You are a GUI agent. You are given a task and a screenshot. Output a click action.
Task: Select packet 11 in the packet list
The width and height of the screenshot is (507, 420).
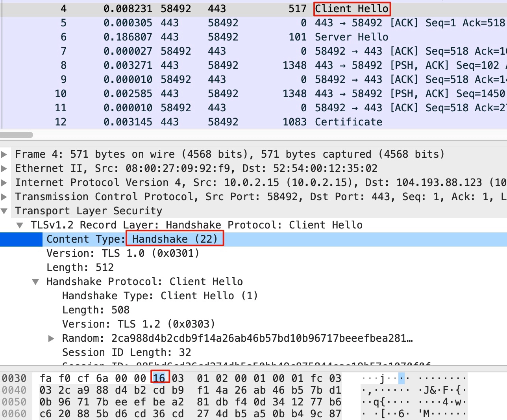(x=253, y=108)
